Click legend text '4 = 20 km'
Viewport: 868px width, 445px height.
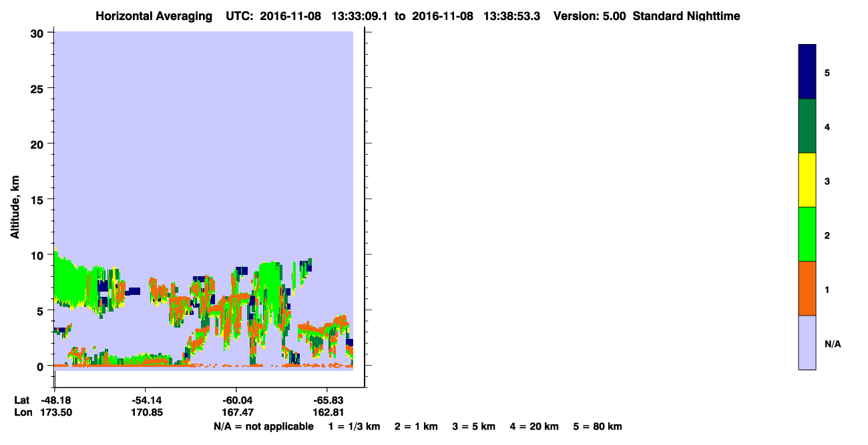[534, 426]
